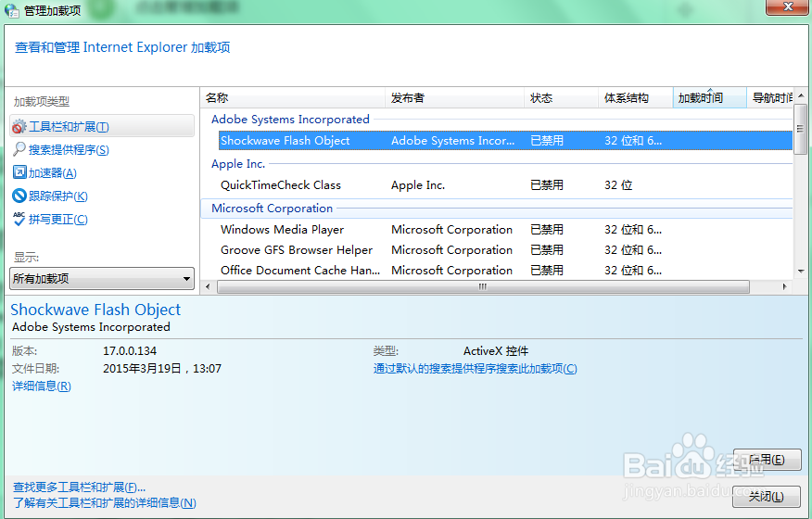The width and height of the screenshot is (812, 519).
Task: Click 通过默认的搜索提供程序搜索此加载项 link
Action: tap(475, 368)
